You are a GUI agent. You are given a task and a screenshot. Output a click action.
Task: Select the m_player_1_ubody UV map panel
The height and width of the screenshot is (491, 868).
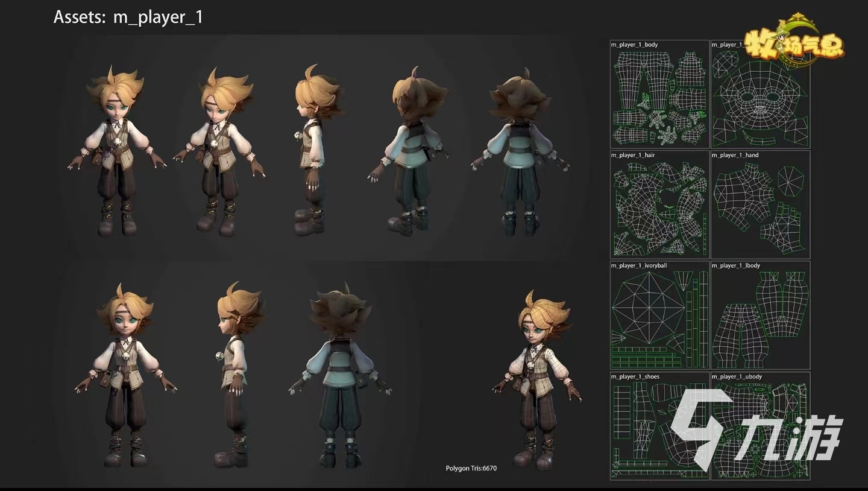coord(760,426)
